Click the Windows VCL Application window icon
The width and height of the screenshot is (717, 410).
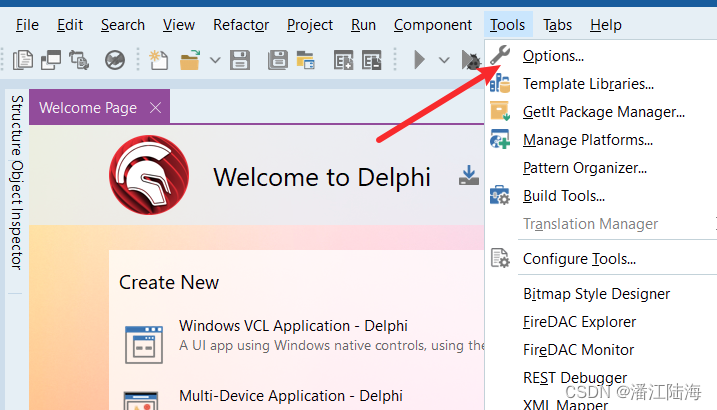click(x=144, y=345)
